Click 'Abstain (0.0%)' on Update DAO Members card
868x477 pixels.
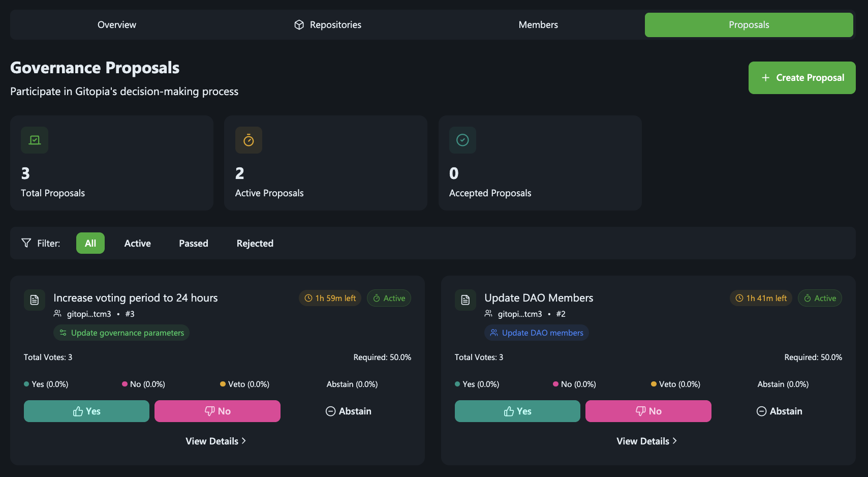783,384
